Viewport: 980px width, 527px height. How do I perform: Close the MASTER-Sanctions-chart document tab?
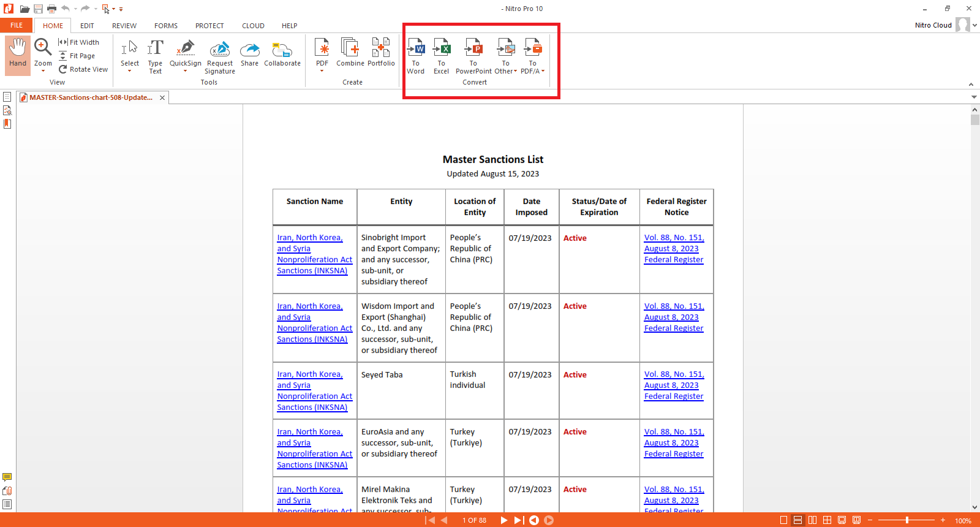[162, 97]
